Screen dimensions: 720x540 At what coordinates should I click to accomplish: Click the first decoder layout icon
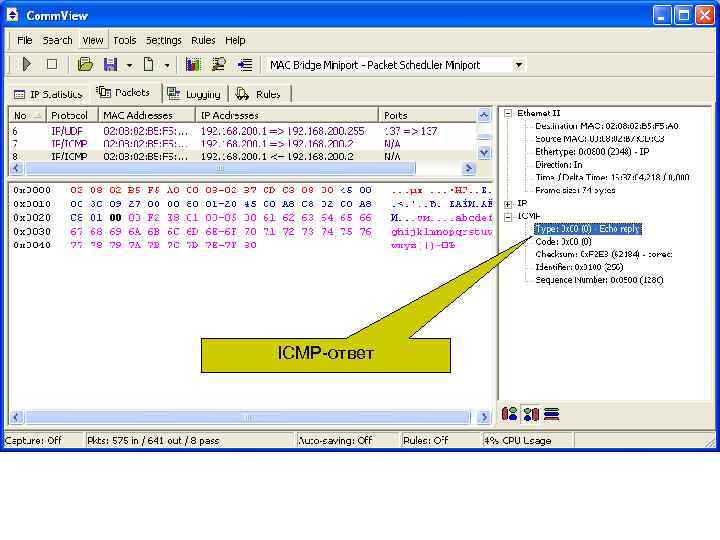point(509,414)
